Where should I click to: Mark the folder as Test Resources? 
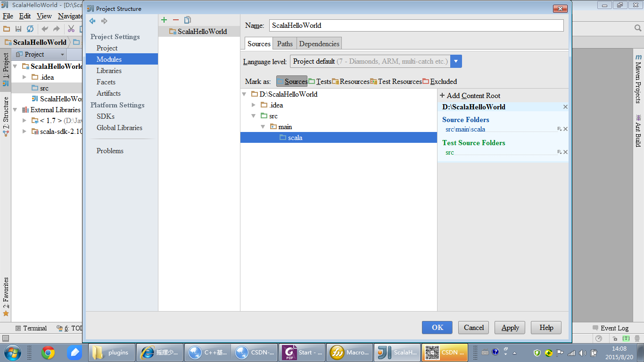396,82
